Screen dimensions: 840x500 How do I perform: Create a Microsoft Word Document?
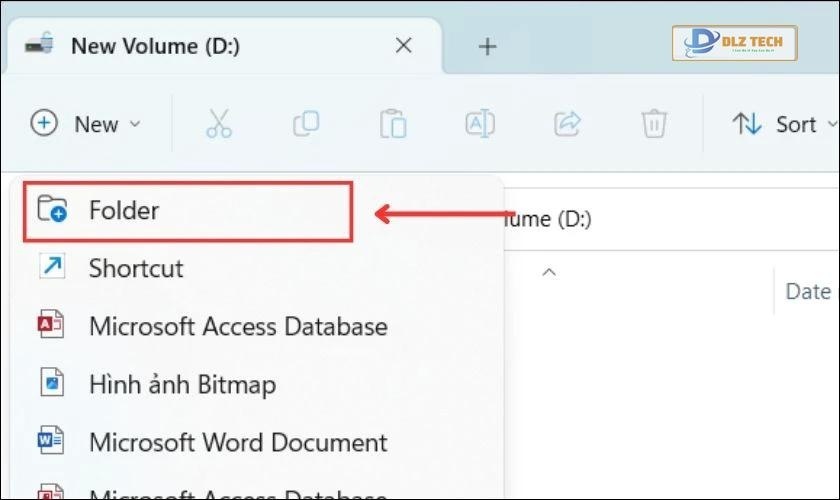(x=237, y=442)
